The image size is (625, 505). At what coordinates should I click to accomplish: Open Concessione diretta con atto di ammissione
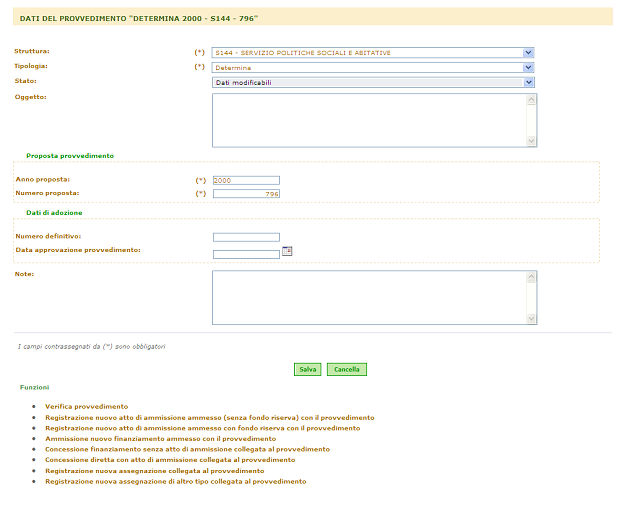(x=170, y=460)
